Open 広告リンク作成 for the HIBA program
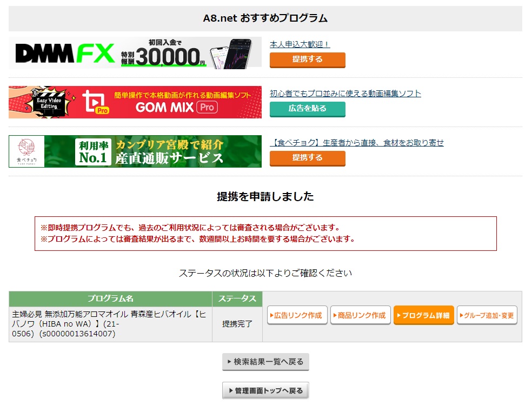This screenshot has width=532, height=405. click(297, 315)
